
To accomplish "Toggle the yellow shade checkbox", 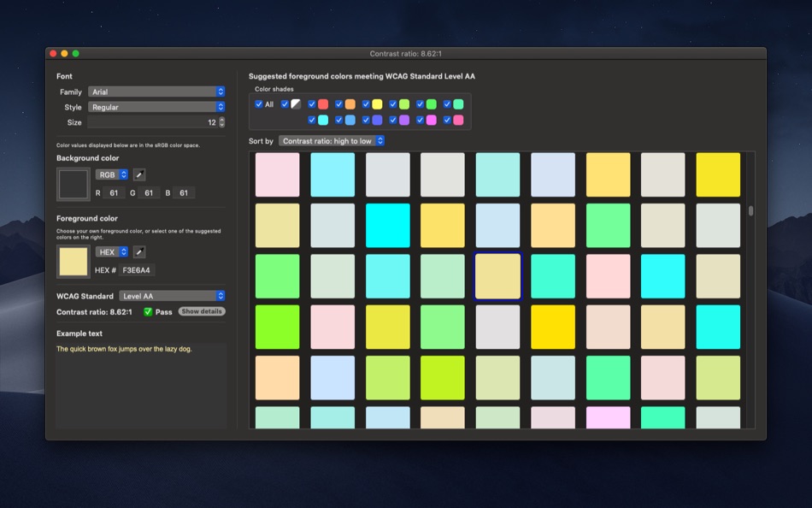I will (366, 104).
